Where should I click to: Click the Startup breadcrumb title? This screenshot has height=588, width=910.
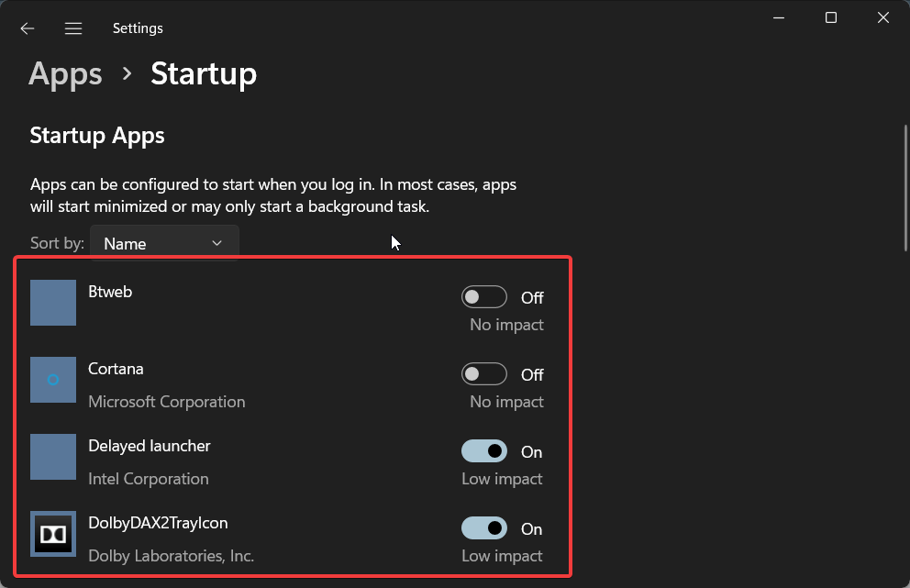tap(204, 74)
